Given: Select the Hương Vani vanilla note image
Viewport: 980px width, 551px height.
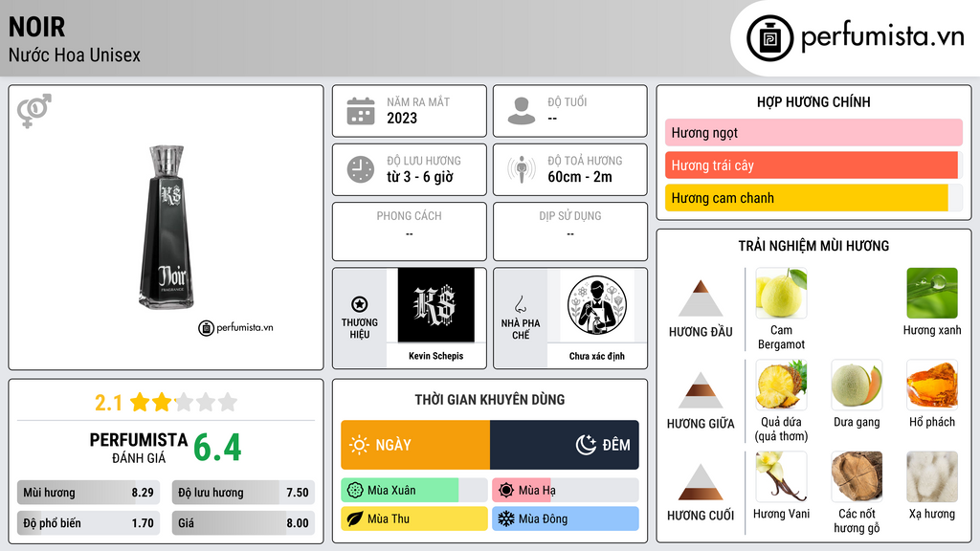Looking at the screenshot, I should [x=781, y=476].
